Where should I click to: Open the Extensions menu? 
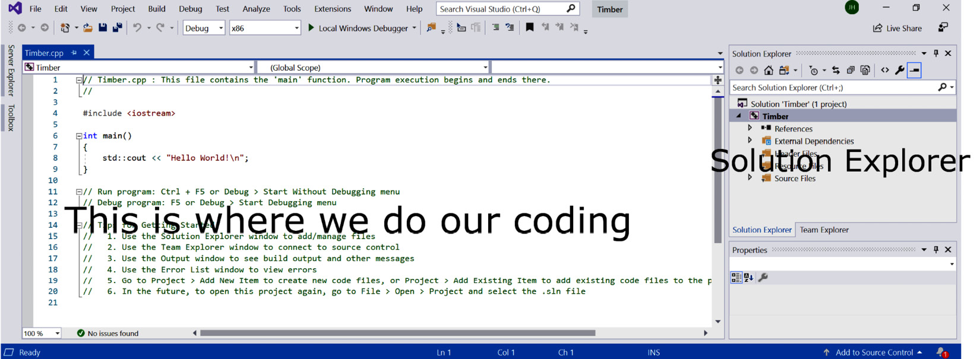[333, 9]
